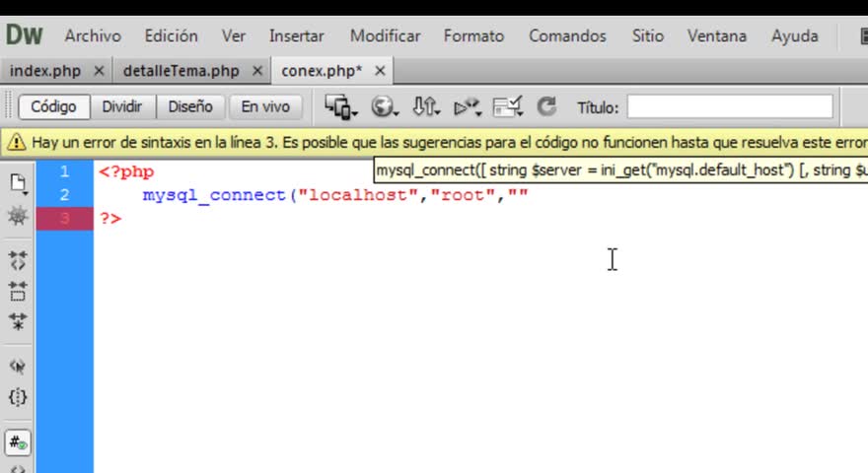Click the ?> closing tag on line 3
This screenshot has height=473, width=868.
(x=110, y=219)
